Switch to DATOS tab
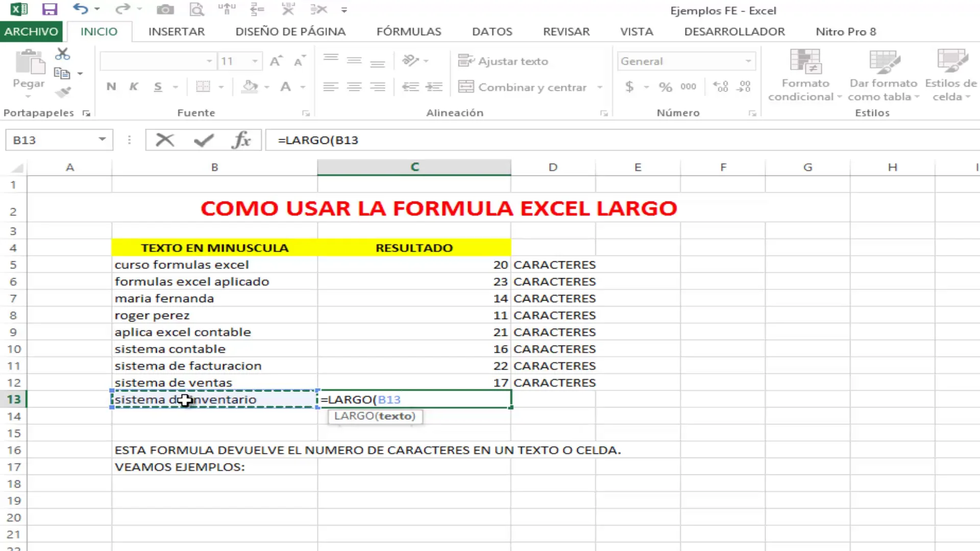This screenshot has height=551, width=980. [x=492, y=32]
